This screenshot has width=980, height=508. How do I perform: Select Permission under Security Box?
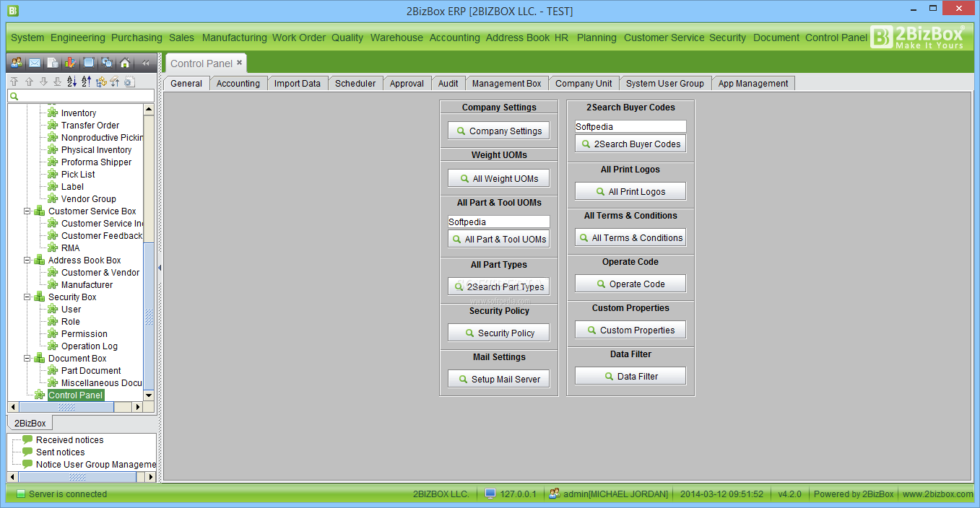[x=84, y=334]
